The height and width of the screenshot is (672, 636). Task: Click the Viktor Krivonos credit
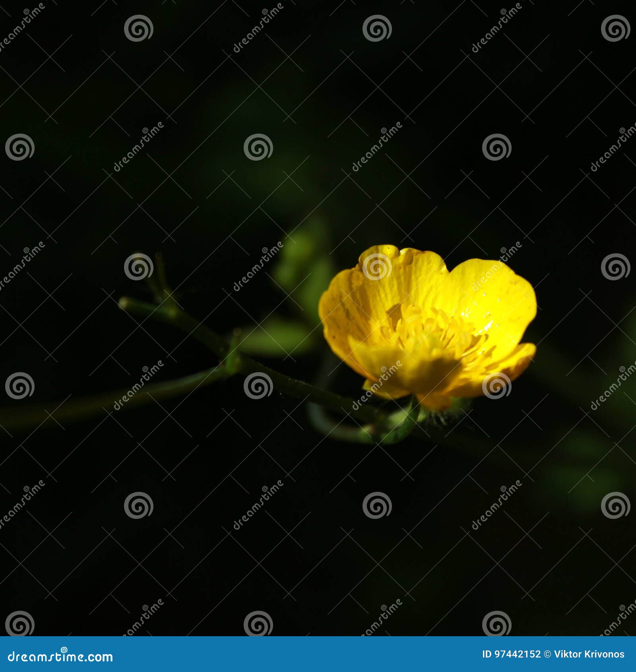pyautogui.click(x=589, y=655)
